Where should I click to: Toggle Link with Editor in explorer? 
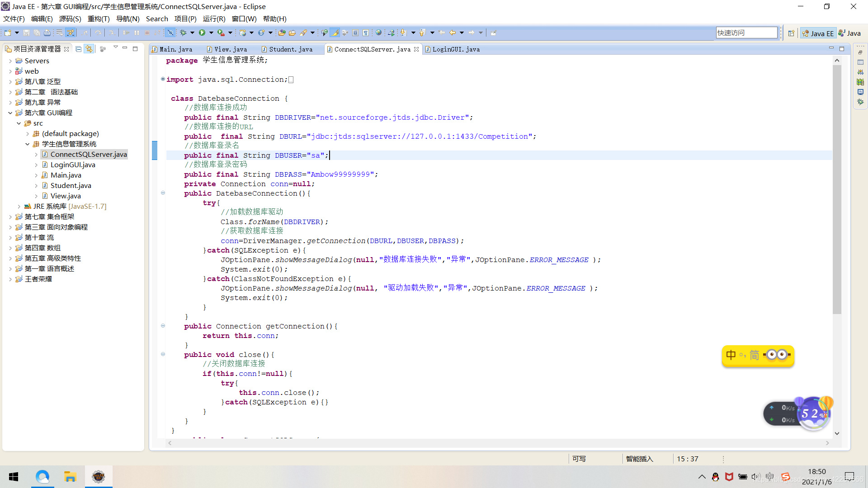(89, 49)
